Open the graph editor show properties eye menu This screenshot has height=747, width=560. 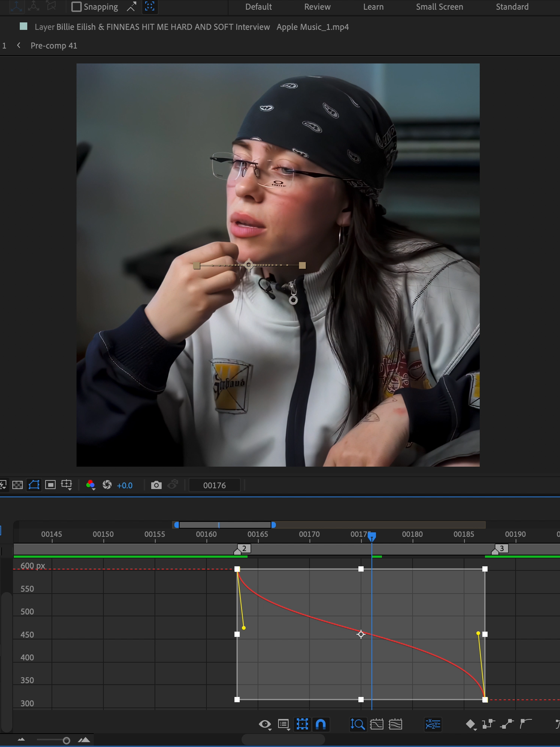[x=265, y=725]
